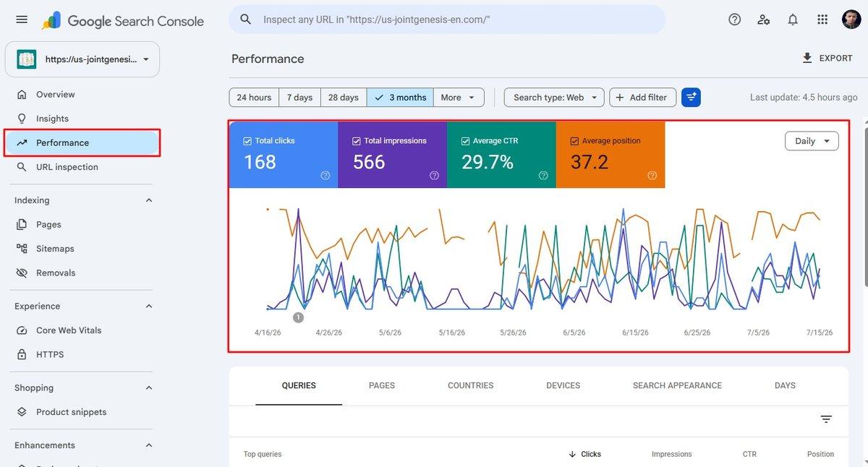This screenshot has width=868, height=467.
Task: Open the account profile picture
Action: pos(851,20)
